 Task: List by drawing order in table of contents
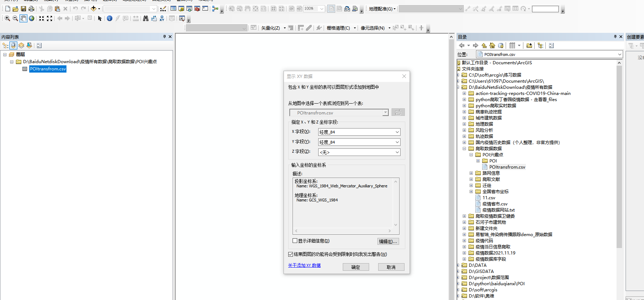5,45
